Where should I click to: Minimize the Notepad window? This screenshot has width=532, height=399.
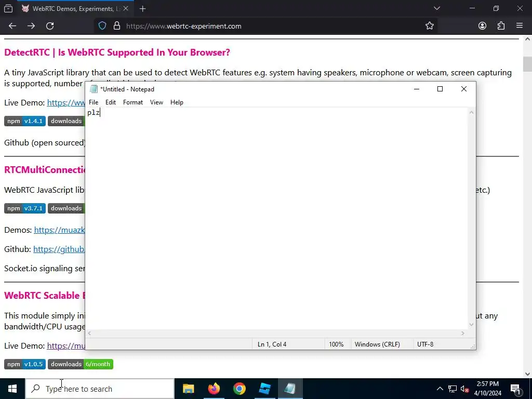(417, 89)
